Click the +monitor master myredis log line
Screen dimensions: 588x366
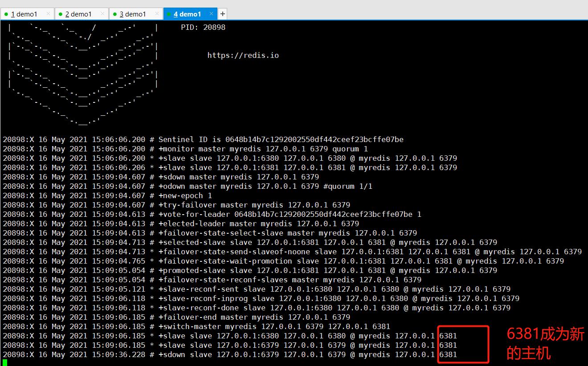coord(185,149)
